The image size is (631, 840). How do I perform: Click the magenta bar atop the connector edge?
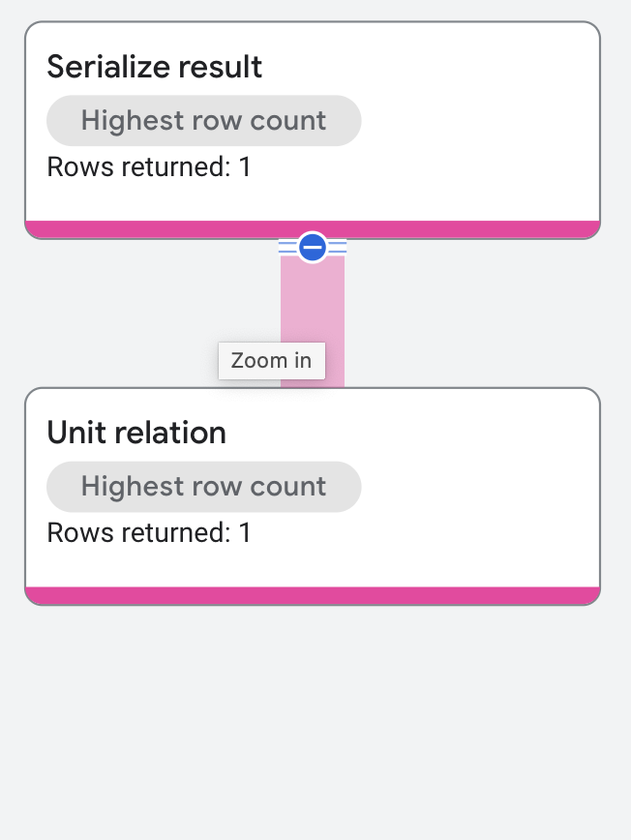tap(313, 227)
